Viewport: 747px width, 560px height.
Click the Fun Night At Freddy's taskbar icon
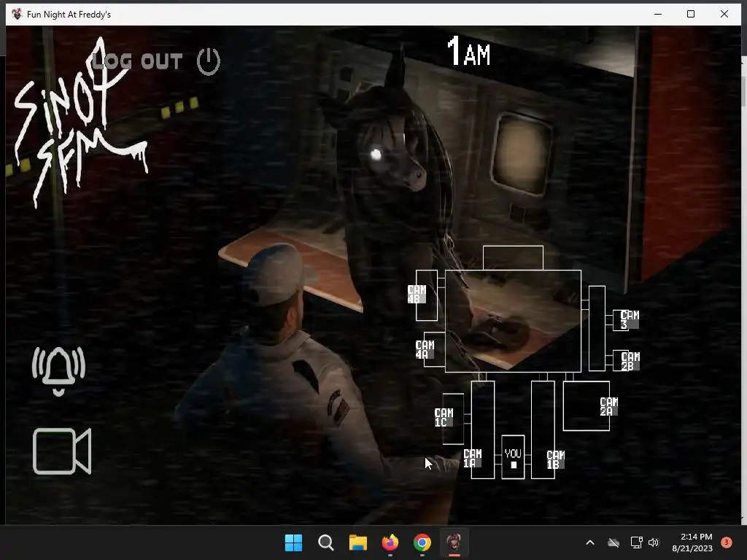point(454,542)
